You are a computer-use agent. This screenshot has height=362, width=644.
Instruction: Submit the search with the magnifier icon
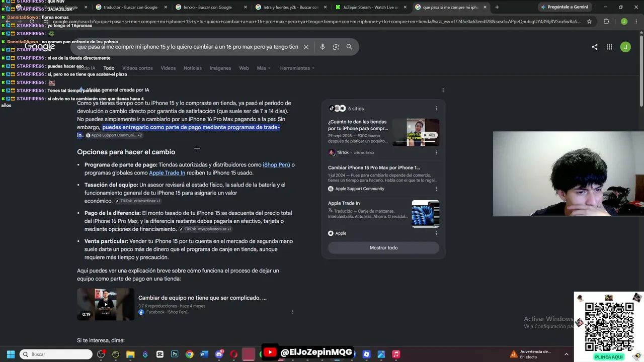(349, 47)
